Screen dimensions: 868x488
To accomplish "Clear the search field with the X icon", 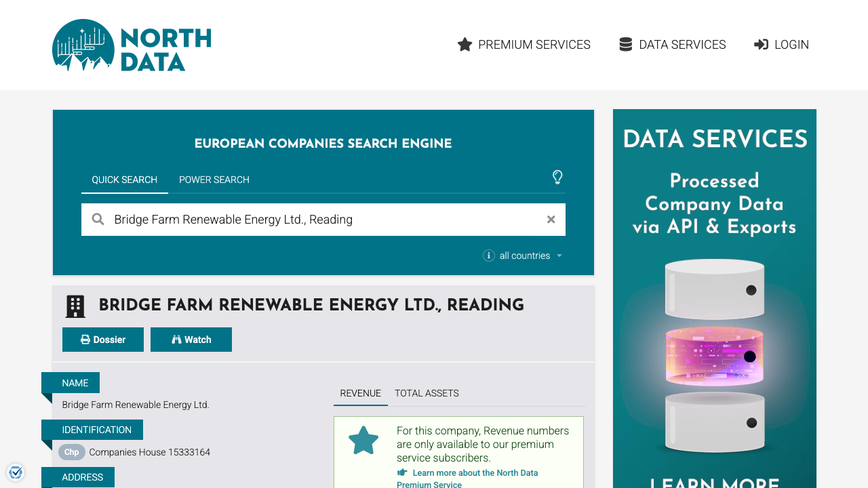I will 551,219.
